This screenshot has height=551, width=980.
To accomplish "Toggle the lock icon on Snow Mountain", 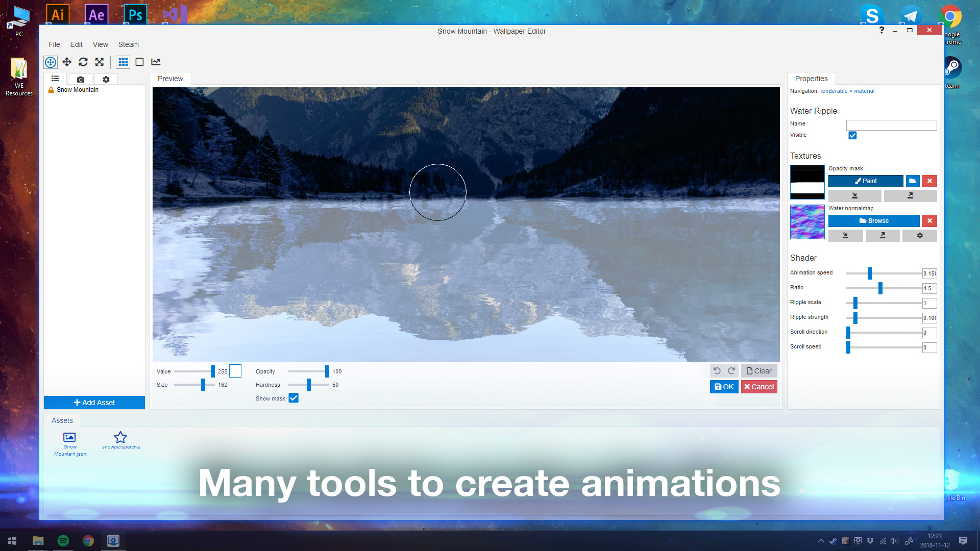I will [x=50, y=89].
